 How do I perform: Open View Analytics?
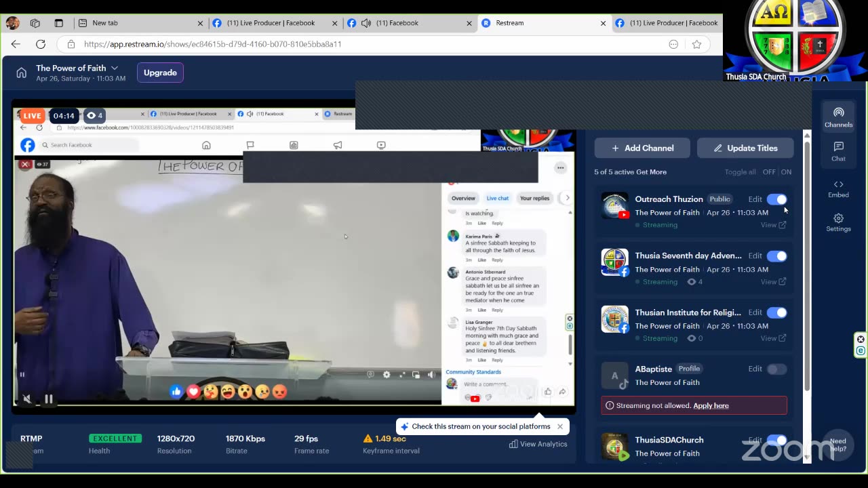tap(538, 444)
